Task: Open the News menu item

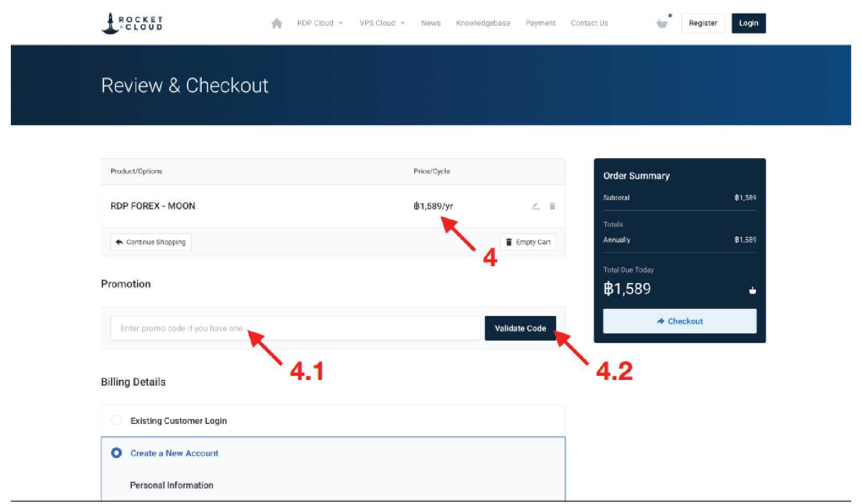Action: click(x=431, y=23)
